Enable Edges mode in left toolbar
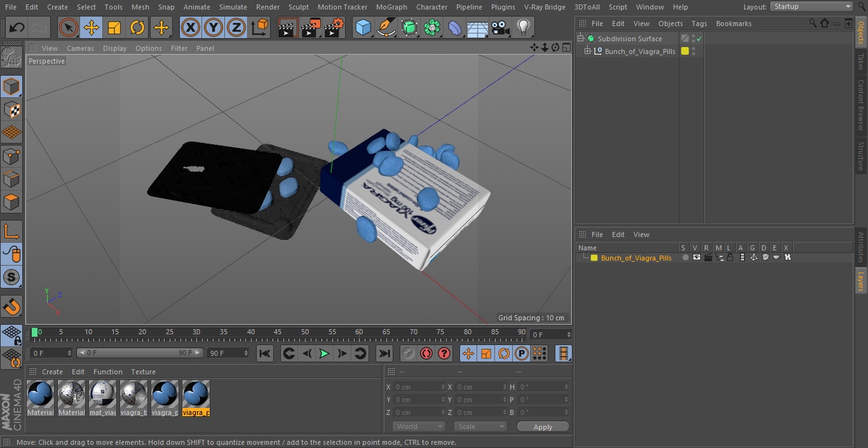 click(11, 179)
